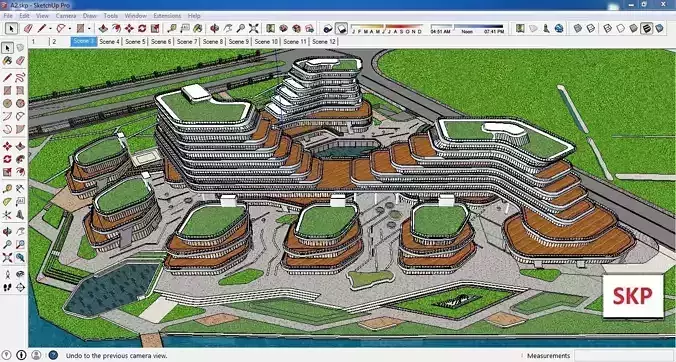Select the Position Camera tool
The image size is (676, 362).
7,274
